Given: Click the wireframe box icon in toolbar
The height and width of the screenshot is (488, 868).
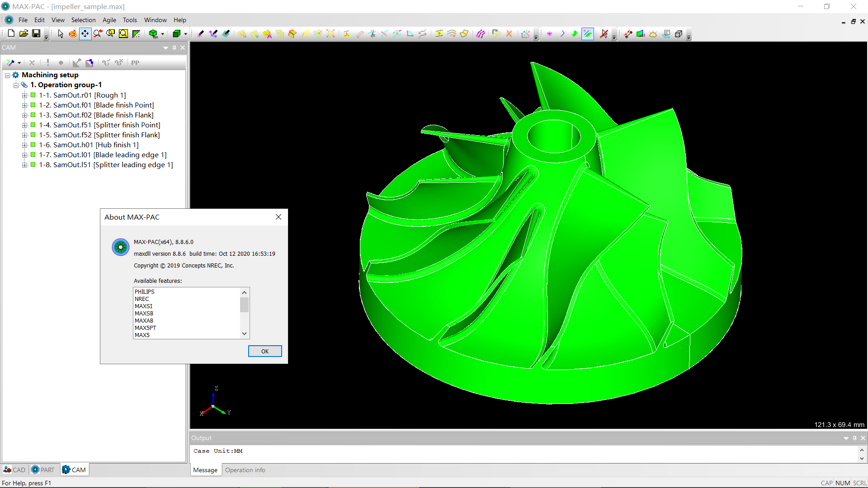Looking at the screenshot, I should tap(679, 34).
